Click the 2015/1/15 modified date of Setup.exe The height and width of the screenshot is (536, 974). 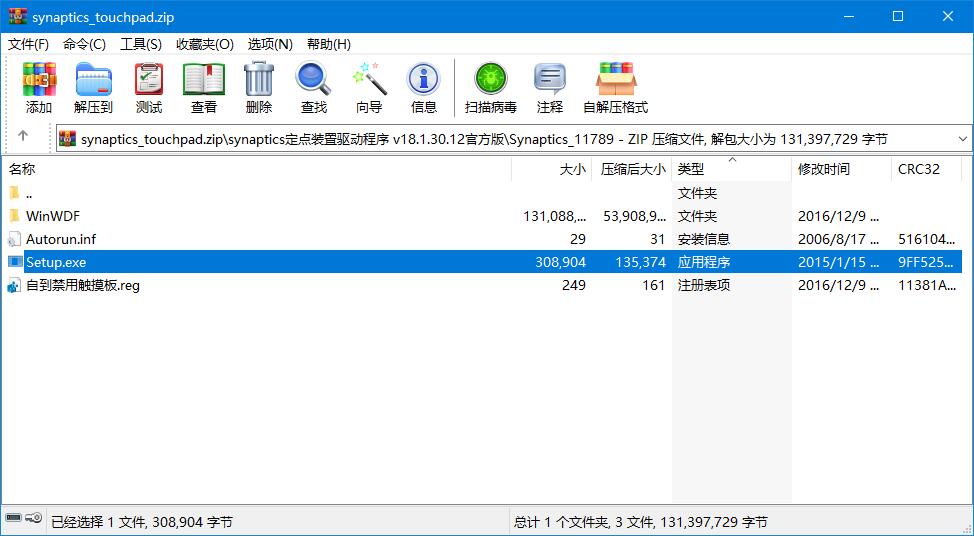tap(839, 262)
